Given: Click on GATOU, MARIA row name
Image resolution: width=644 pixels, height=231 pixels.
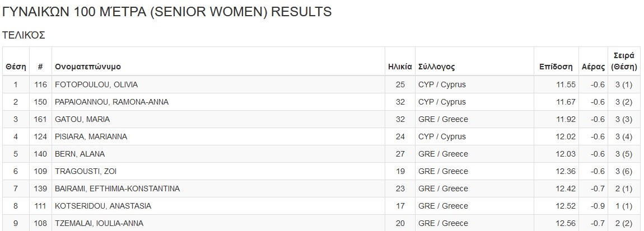Looking at the screenshot, I should (82, 119).
